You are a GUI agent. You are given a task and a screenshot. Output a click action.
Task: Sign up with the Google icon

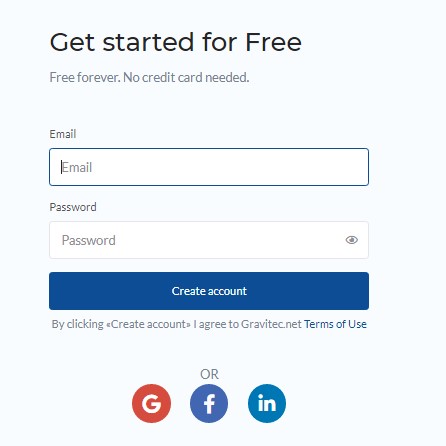click(151, 403)
